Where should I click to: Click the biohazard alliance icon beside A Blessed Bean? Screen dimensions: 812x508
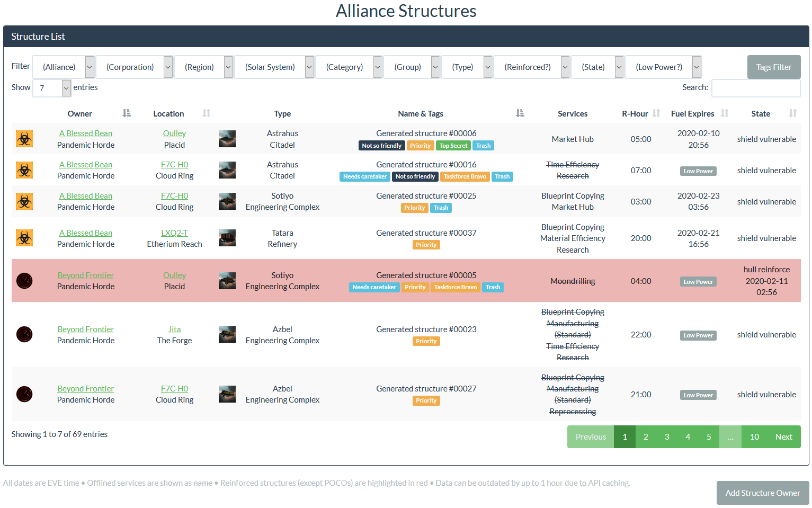pyautogui.click(x=24, y=139)
